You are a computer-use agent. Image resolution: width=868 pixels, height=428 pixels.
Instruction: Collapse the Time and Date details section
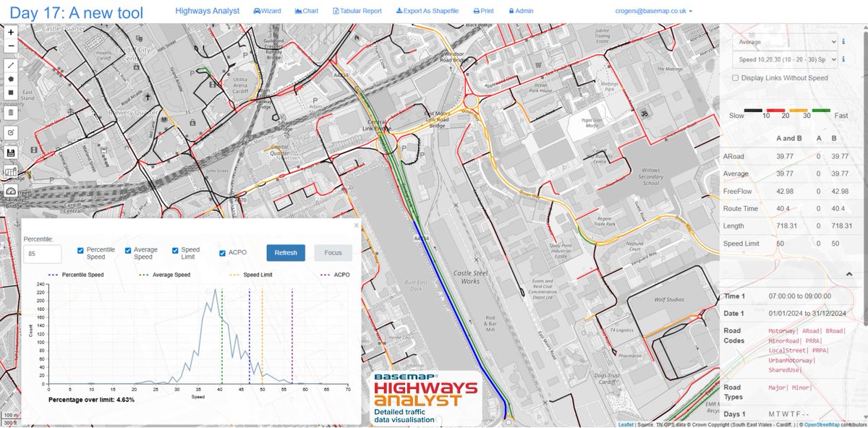tap(849, 274)
